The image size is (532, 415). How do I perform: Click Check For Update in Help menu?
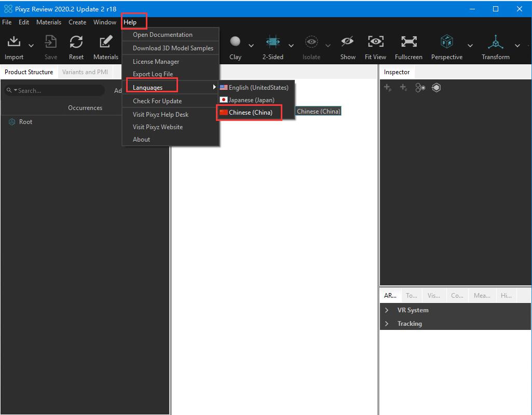pyautogui.click(x=157, y=101)
